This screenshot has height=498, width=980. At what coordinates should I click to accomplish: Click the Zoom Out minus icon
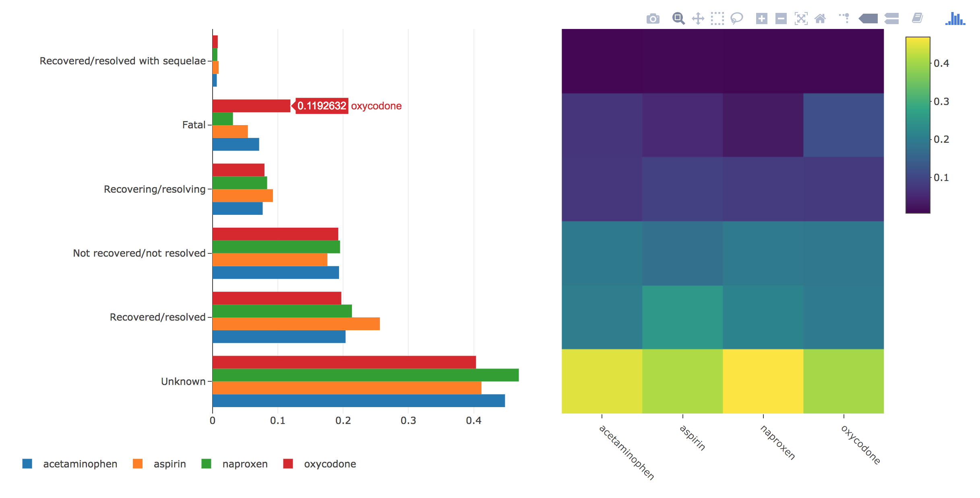click(x=781, y=19)
